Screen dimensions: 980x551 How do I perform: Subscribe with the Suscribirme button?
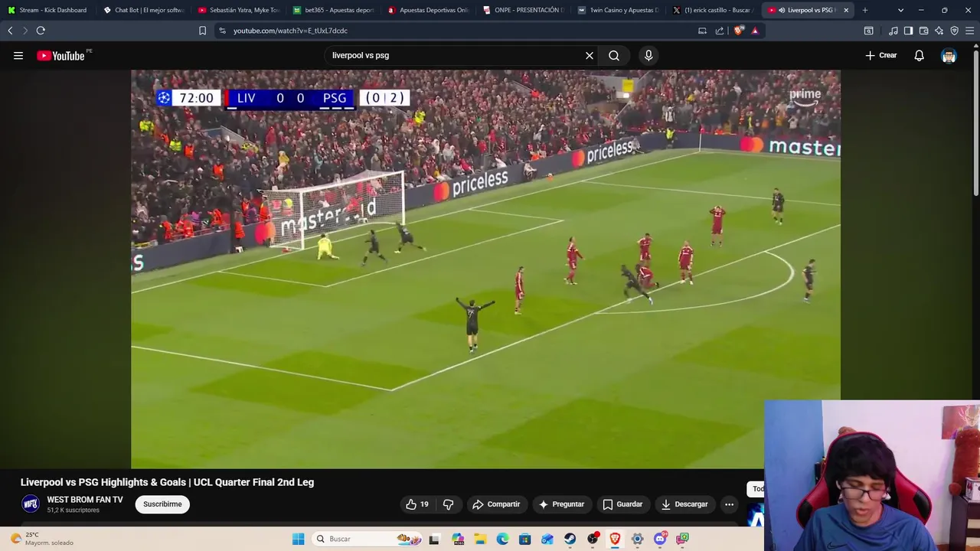pos(162,504)
